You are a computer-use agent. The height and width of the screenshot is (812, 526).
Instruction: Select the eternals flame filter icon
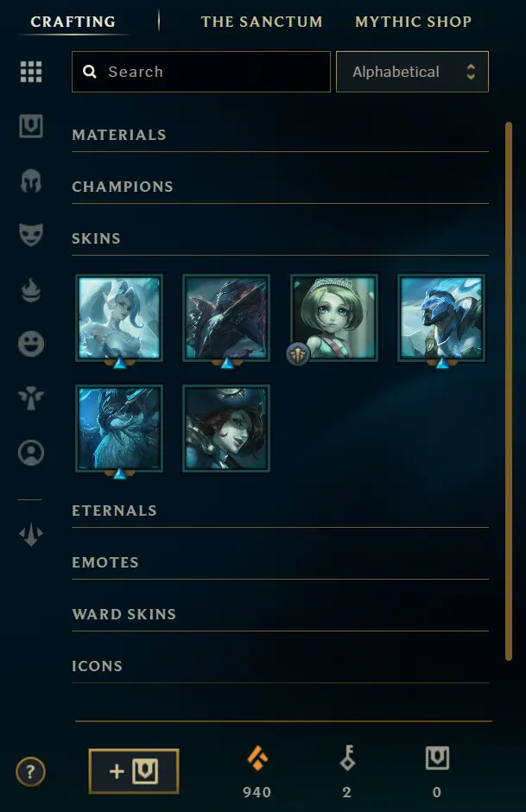(31, 290)
